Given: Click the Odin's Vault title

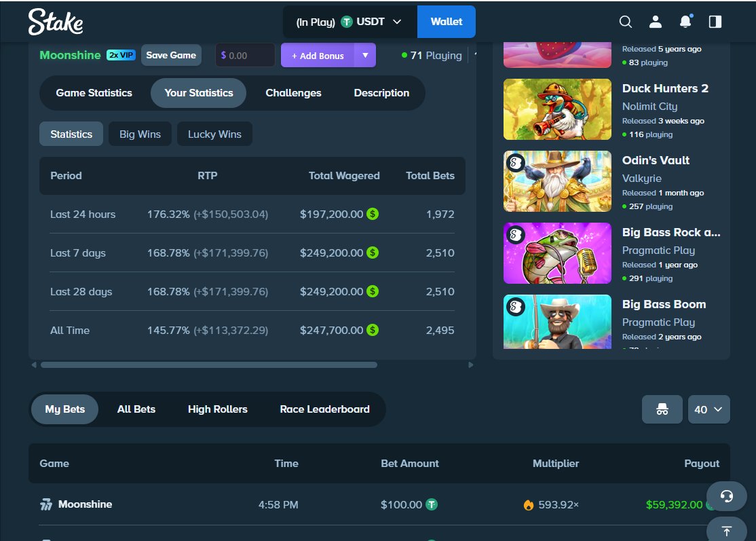Looking at the screenshot, I should pyautogui.click(x=656, y=160).
